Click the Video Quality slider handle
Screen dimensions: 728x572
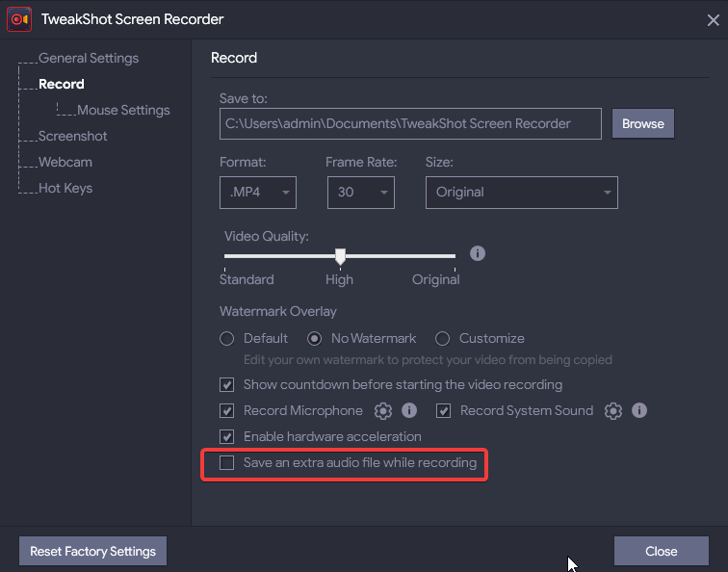pyautogui.click(x=340, y=257)
